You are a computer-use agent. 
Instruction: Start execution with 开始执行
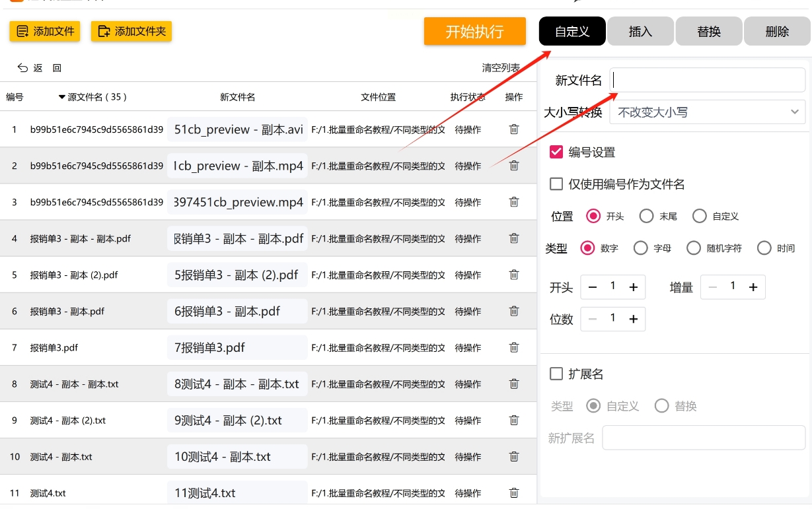[x=475, y=31]
